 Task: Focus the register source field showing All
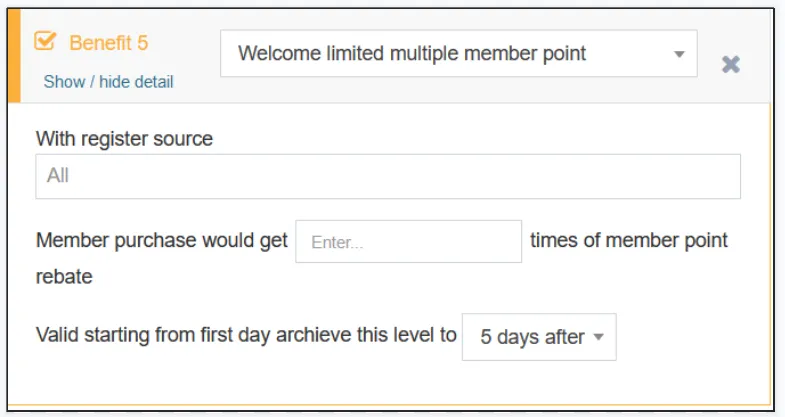[388, 176]
